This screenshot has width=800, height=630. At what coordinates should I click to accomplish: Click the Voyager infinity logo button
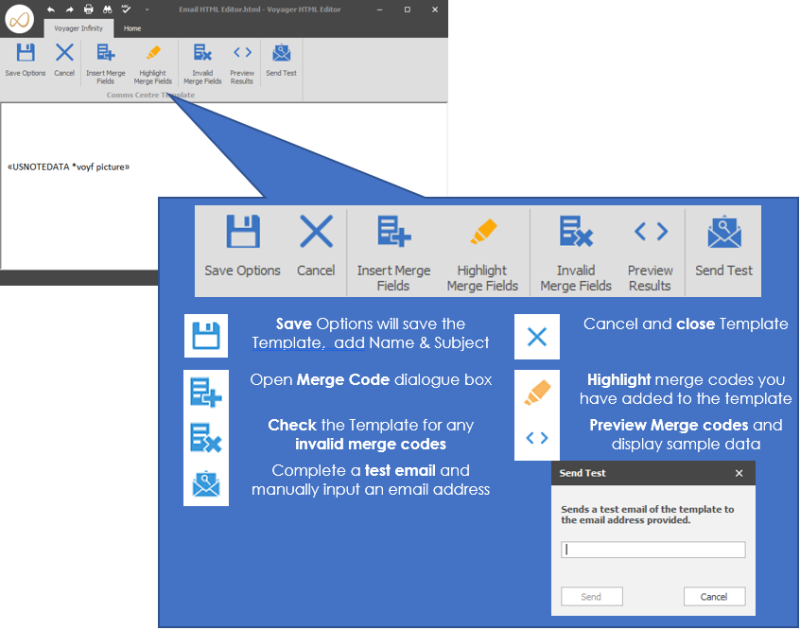click(20, 18)
